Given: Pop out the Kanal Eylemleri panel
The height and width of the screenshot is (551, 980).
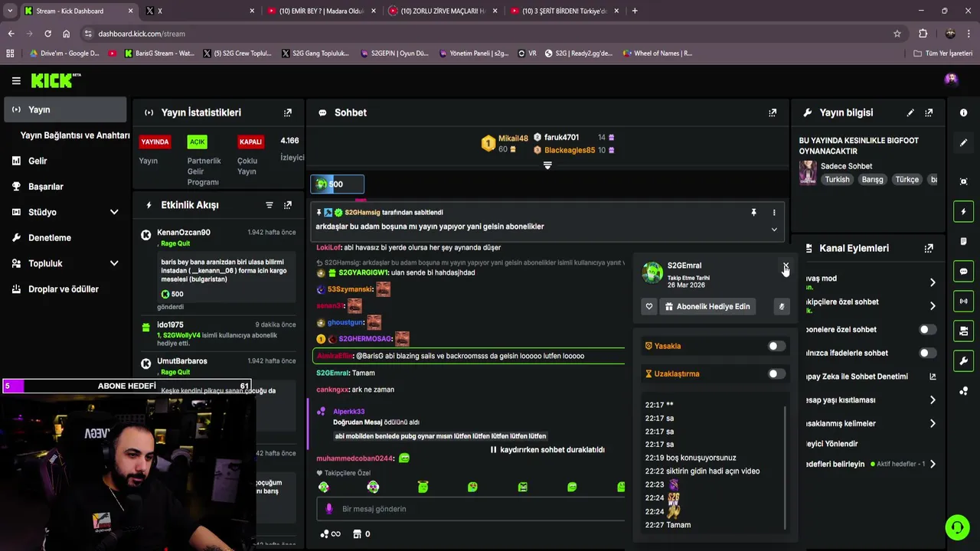Looking at the screenshot, I should (929, 248).
